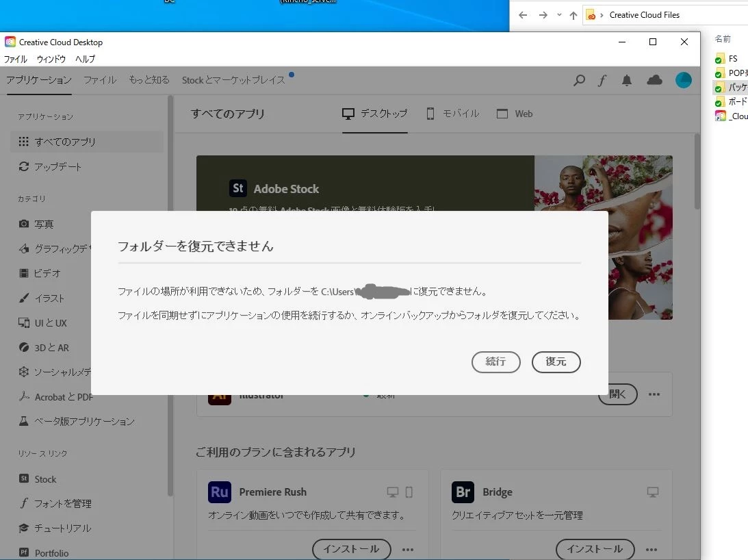Image resolution: width=748 pixels, height=560 pixels.
Task: Select すべてのアプリ in sidebar
Action: pos(87,142)
